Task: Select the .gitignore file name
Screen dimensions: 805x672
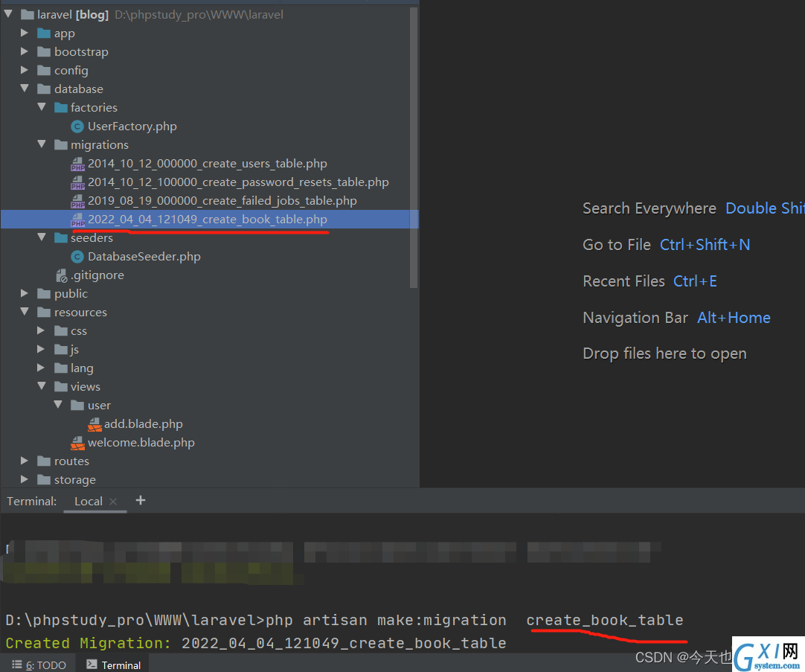Action: [x=97, y=275]
